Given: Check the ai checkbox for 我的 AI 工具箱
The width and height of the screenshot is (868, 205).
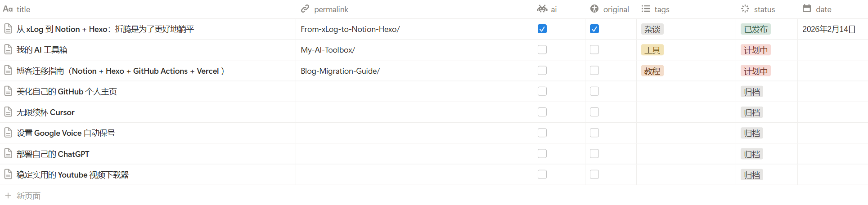Looking at the screenshot, I should coord(542,49).
